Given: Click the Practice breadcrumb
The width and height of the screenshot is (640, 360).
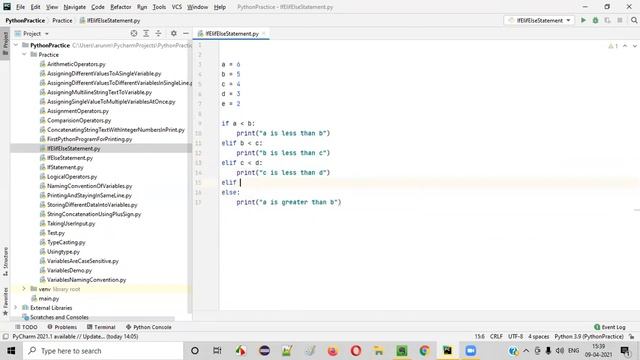Looking at the screenshot, I should (62, 20).
